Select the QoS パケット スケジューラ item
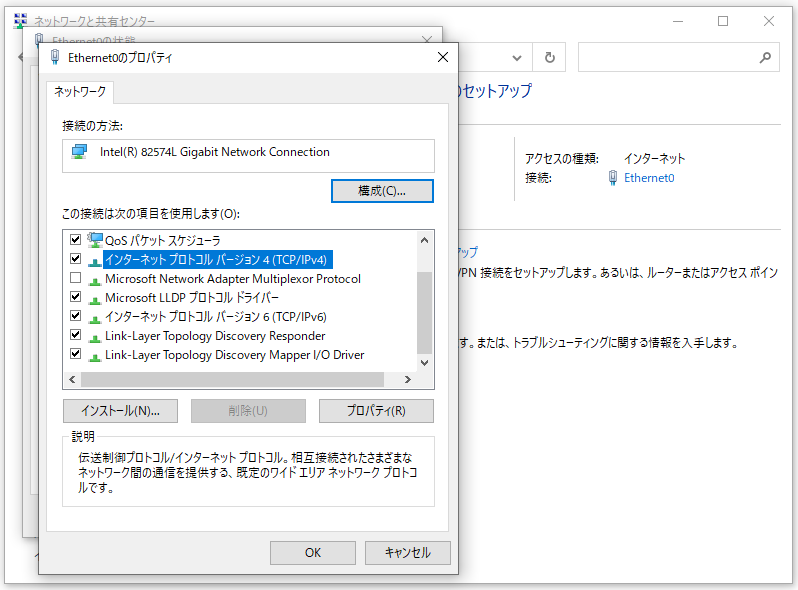This screenshot has width=798, height=590. 162,240
